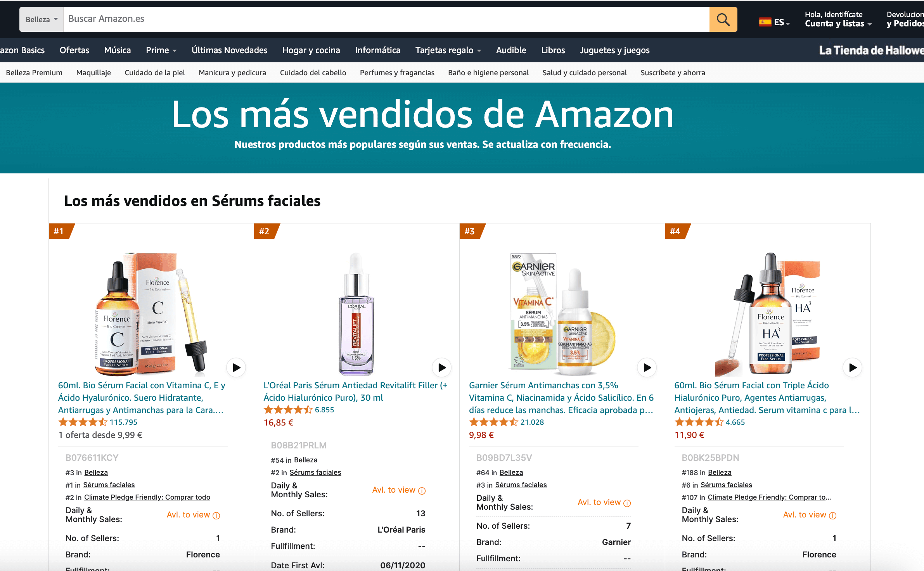Viewport: 924px width, 571px height.
Task: Play video for Florence Vitamina C serum
Action: pos(236,367)
